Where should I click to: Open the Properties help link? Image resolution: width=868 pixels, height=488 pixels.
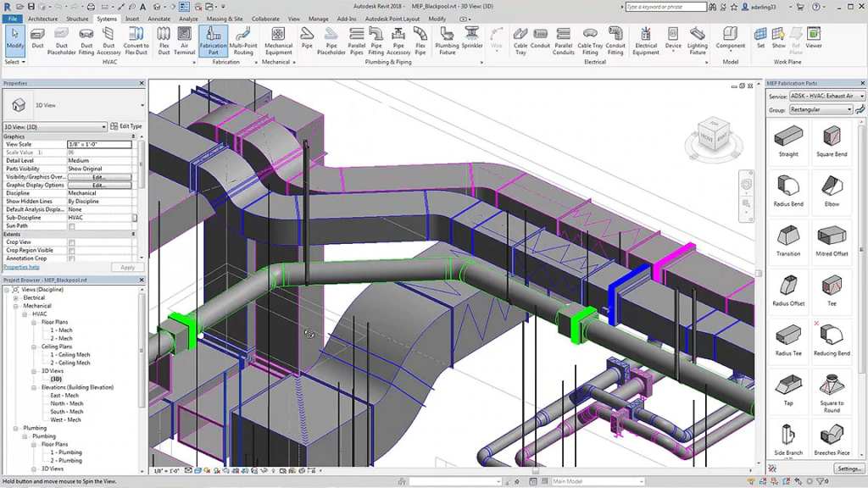point(21,267)
